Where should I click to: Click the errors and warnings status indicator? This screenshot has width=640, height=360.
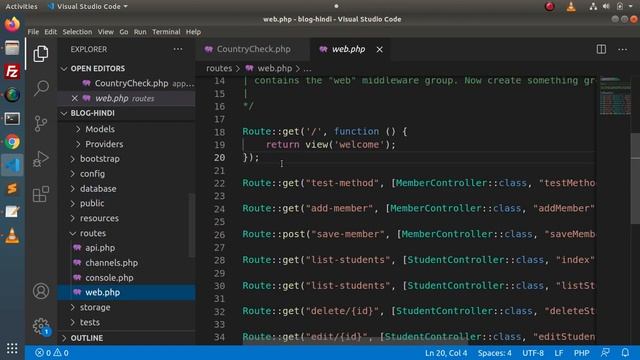pos(52,353)
